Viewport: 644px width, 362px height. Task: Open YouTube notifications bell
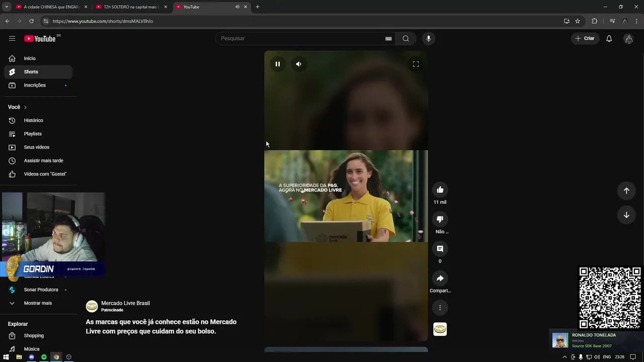coord(609,39)
